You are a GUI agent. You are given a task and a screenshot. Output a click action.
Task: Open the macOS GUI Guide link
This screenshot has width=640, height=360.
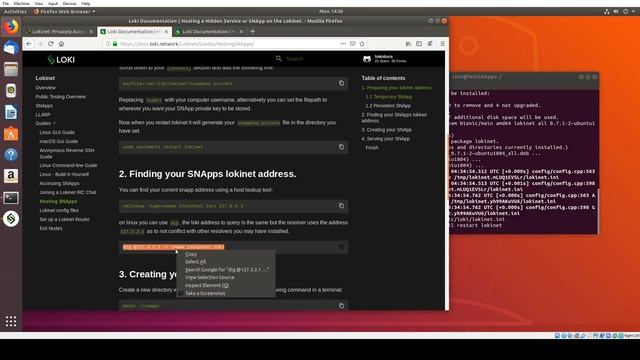click(58, 141)
